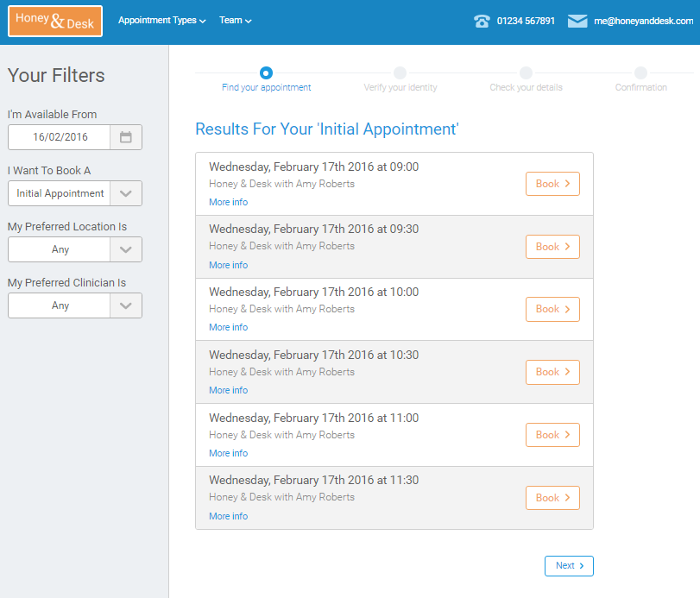The width and height of the screenshot is (700, 598).
Task: Click the Honey & Desk logo
Action: (x=55, y=22)
